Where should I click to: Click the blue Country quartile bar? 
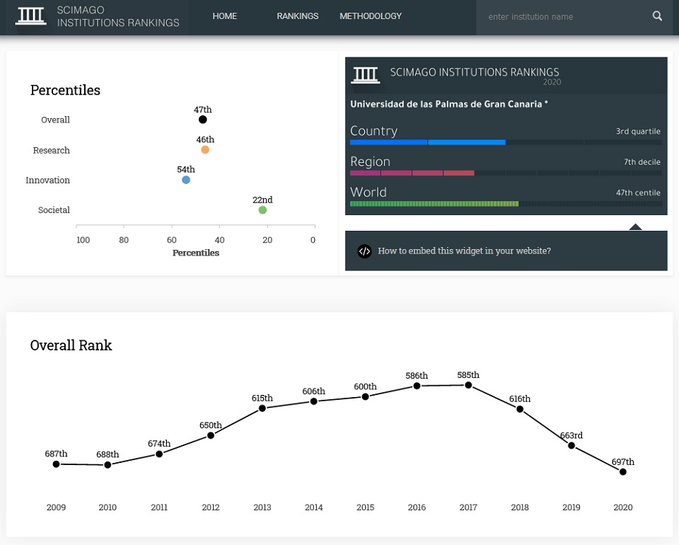[427, 142]
